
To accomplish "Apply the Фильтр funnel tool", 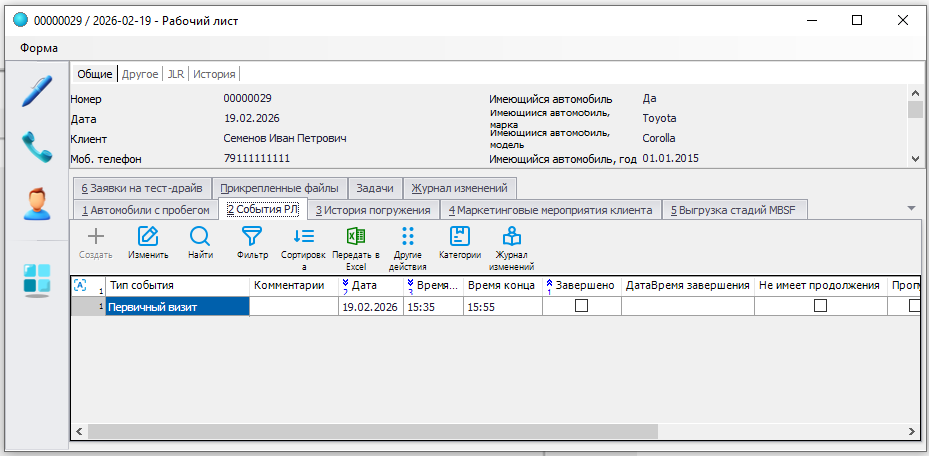I will pos(252,244).
